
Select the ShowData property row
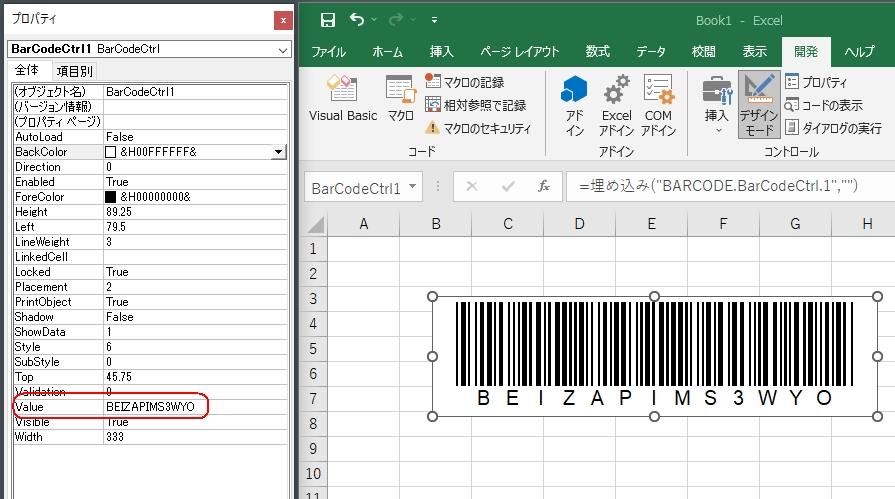[x=150, y=332]
